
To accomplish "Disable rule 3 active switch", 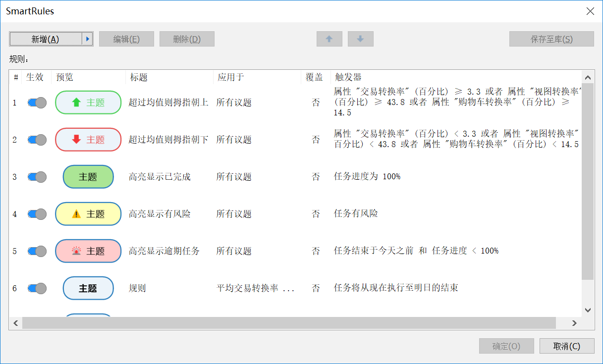I will coord(37,177).
